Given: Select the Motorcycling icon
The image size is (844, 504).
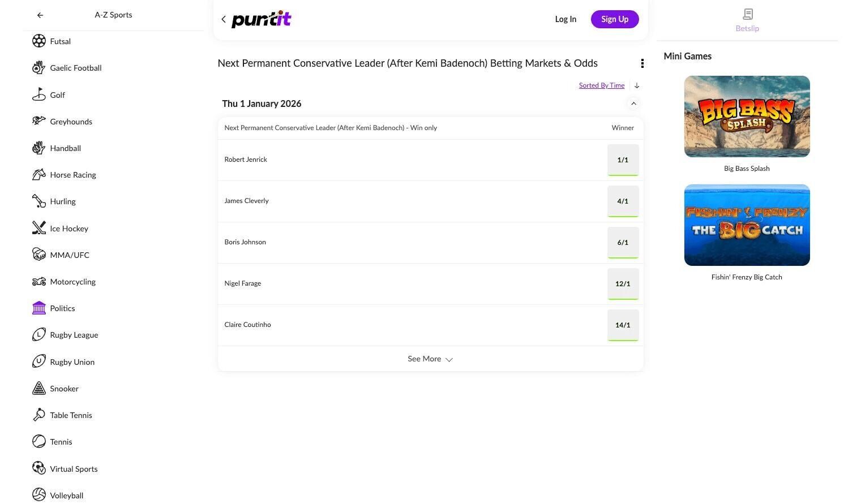Looking at the screenshot, I should 39,282.
